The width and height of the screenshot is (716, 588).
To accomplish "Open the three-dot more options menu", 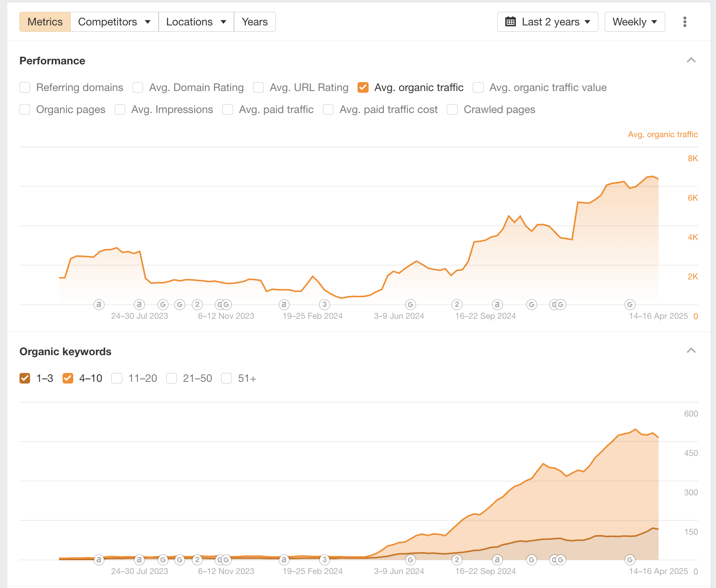I will (x=685, y=22).
